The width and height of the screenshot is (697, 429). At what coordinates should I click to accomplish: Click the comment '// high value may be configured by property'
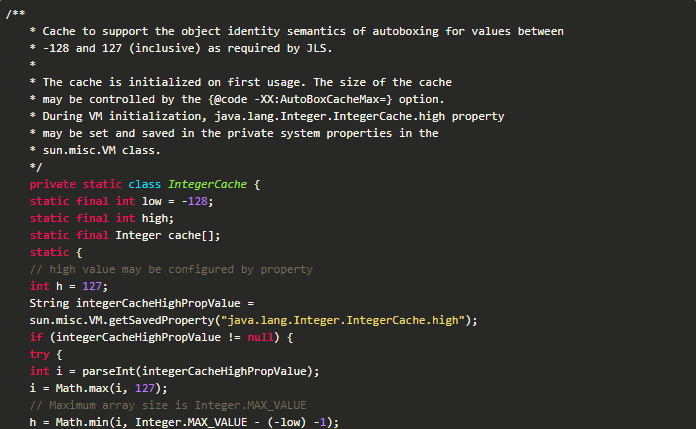[171, 269]
